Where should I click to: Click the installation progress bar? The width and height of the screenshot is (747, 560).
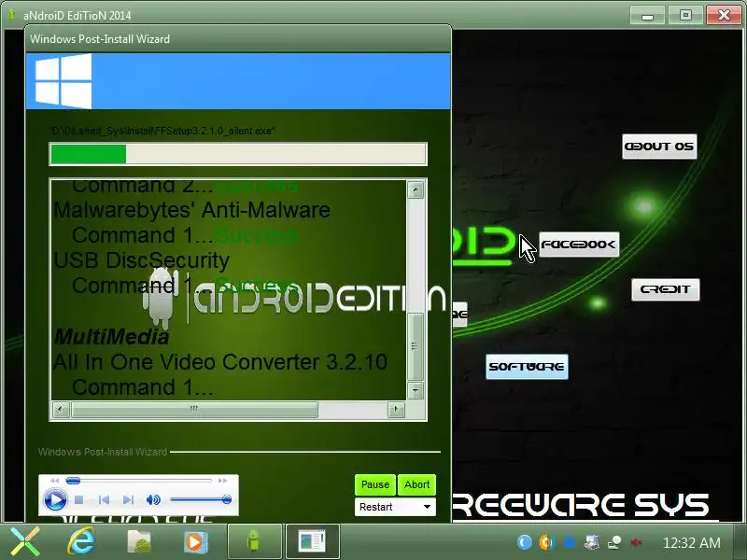click(238, 154)
